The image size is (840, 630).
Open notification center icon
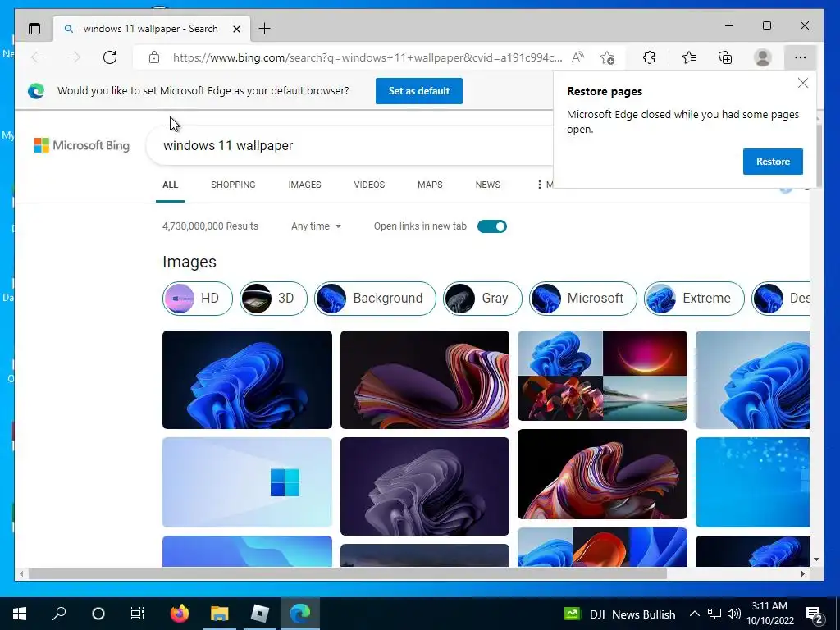(815, 614)
